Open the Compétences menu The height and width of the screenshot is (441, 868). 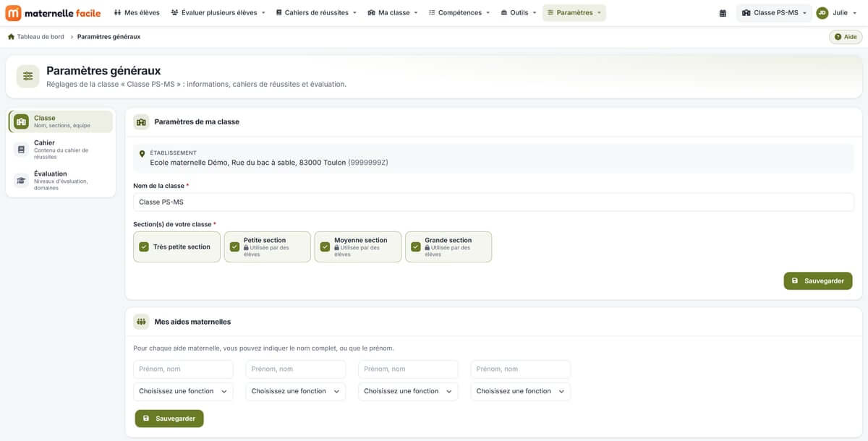(x=459, y=13)
